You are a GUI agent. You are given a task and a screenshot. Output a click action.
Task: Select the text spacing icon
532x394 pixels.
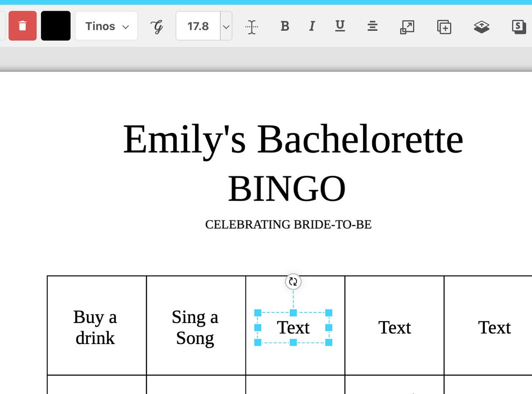(251, 27)
